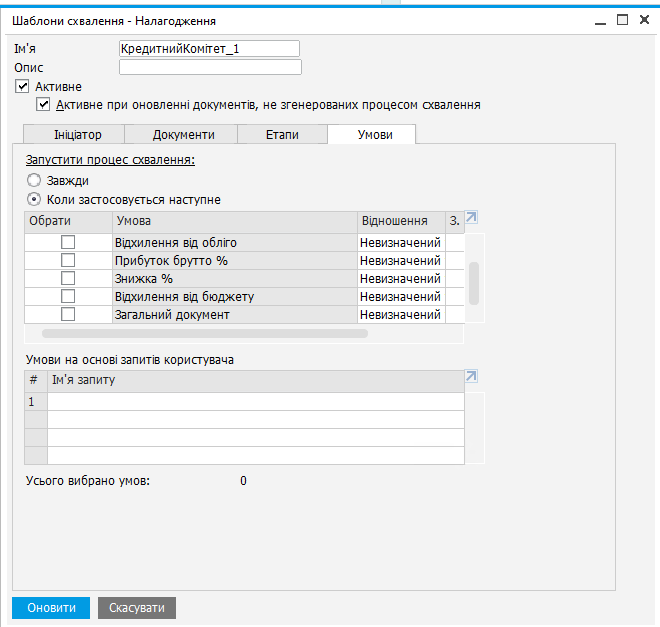Screen dimensions: 660x627
Task: Open Відношення dropdown for Загальний документ
Action: [400, 315]
